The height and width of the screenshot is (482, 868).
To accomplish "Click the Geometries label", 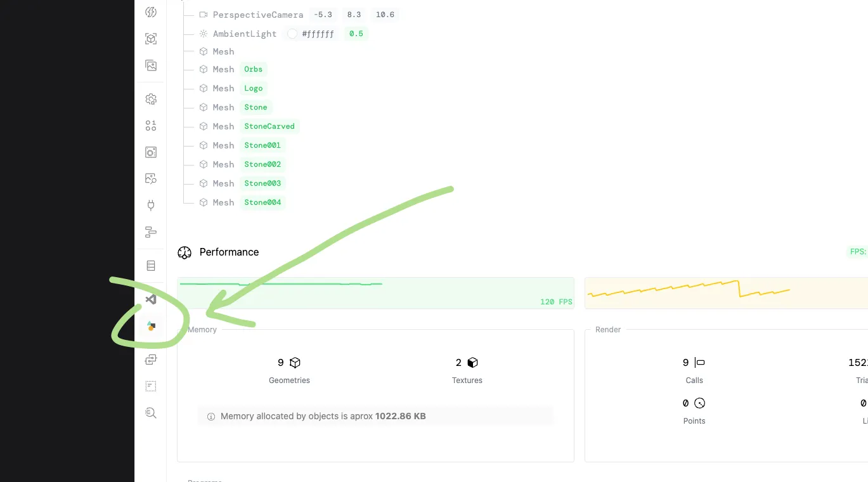I will pyautogui.click(x=289, y=381).
